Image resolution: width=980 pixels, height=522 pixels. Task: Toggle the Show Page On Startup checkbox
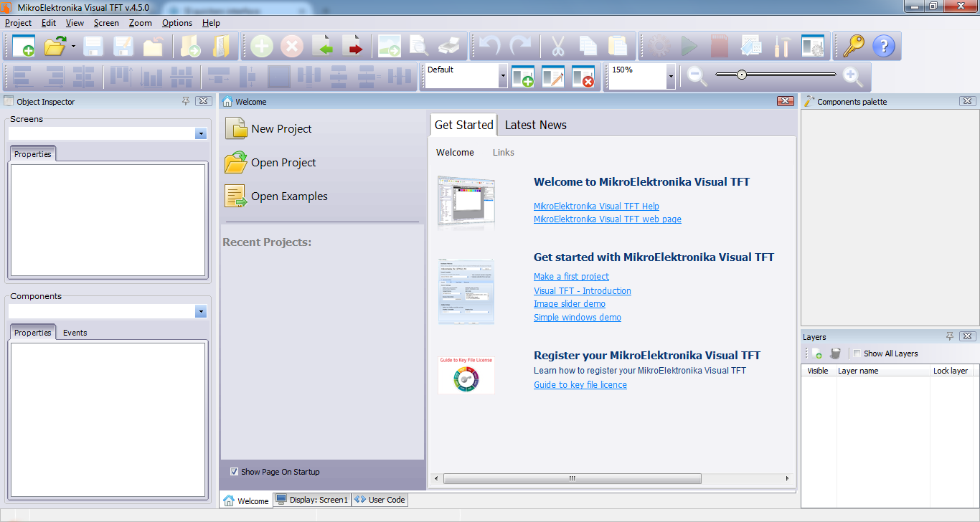234,472
